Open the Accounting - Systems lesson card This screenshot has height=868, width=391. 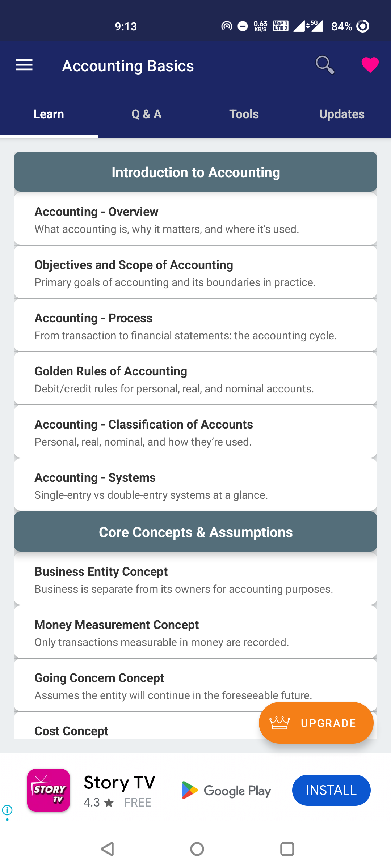pos(195,484)
